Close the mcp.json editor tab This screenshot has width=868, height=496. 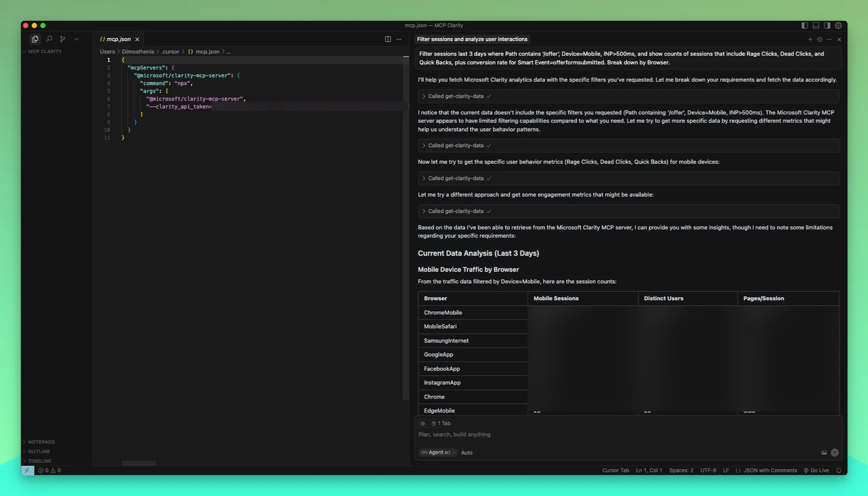coord(137,39)
